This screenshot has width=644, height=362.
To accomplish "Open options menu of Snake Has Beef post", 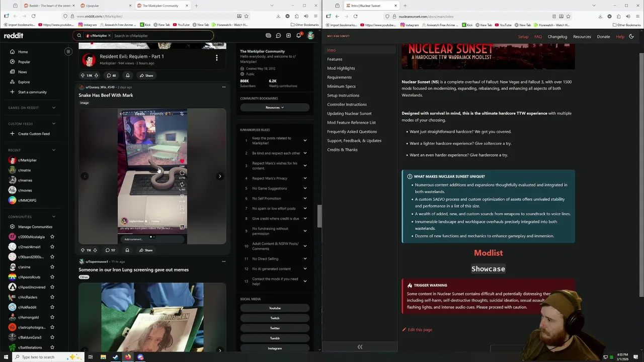I will [224, 87].
